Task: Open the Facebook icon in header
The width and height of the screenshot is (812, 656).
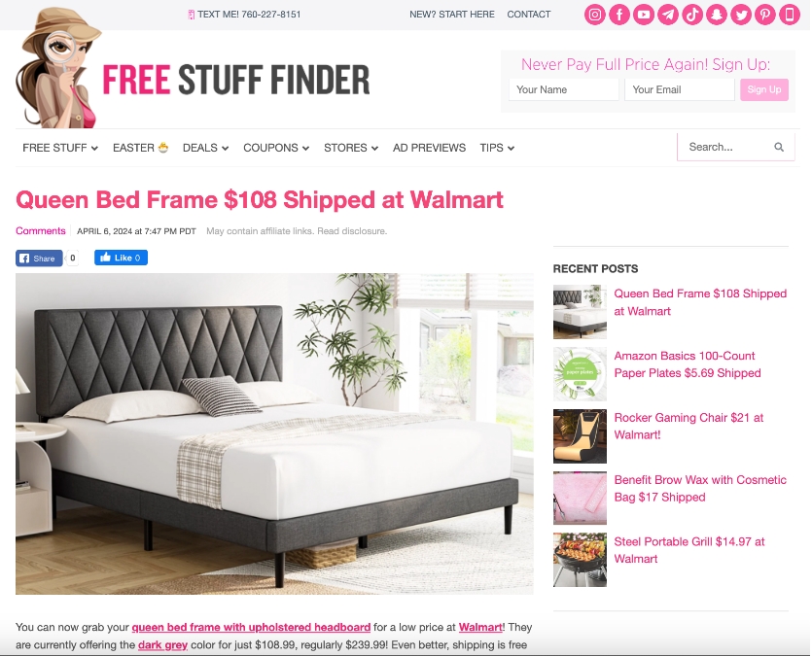Action: (619, 15)
